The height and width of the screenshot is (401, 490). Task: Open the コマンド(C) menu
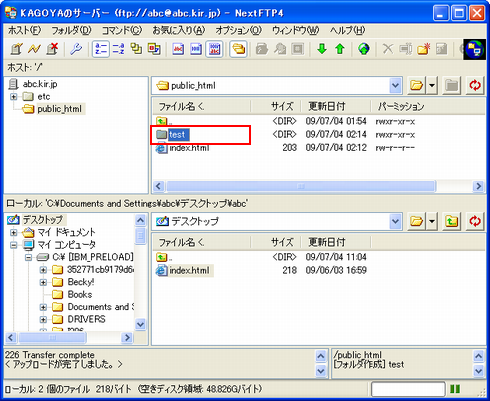(122, 30)
